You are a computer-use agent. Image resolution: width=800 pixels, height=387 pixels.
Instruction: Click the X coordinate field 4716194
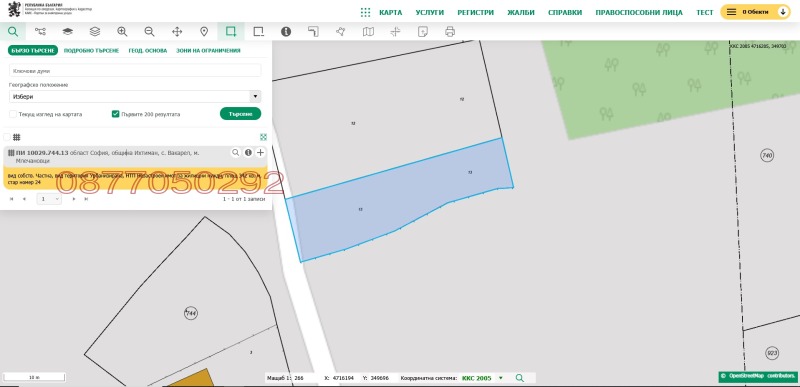(x=343, y=378)
